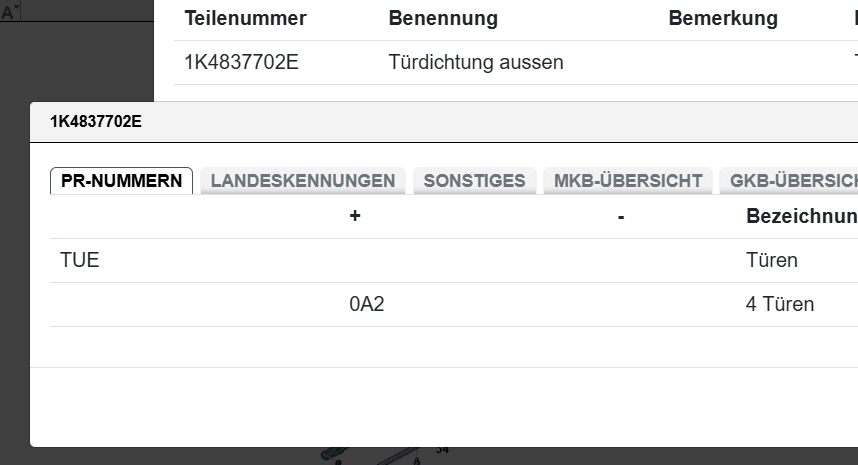The image size is (858, 465).
Task: Show the MKB-ÜBERSICHT tab
Action: pos(628,181)
